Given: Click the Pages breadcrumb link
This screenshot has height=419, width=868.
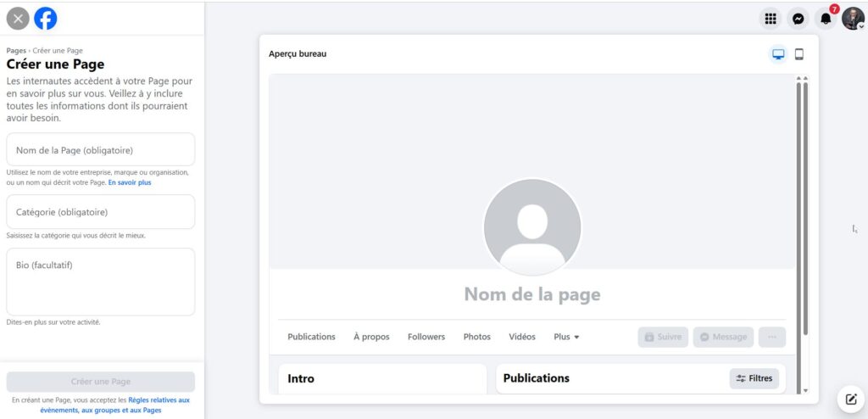Looking at the screenshot, I should 16,51.
